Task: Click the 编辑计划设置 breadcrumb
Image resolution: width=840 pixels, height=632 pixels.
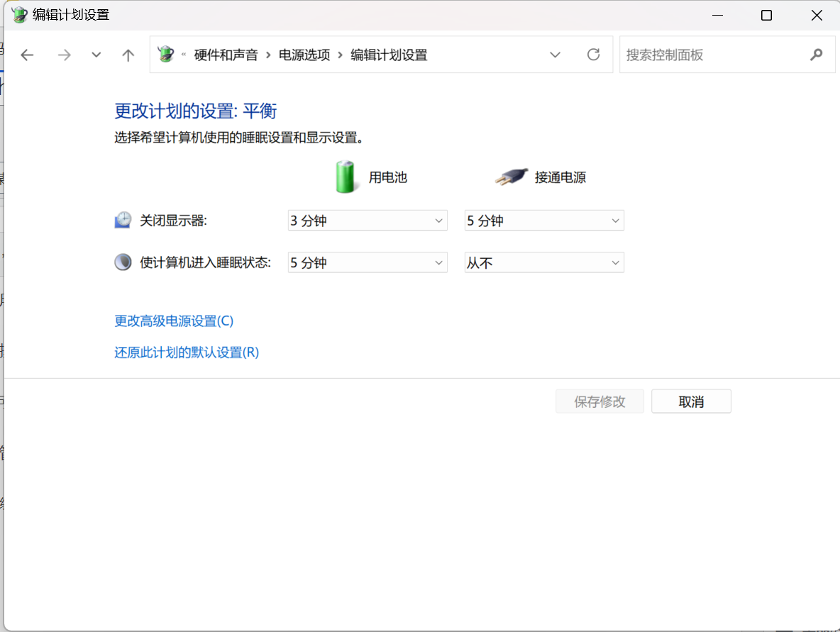Action: [x=389, y=55]
